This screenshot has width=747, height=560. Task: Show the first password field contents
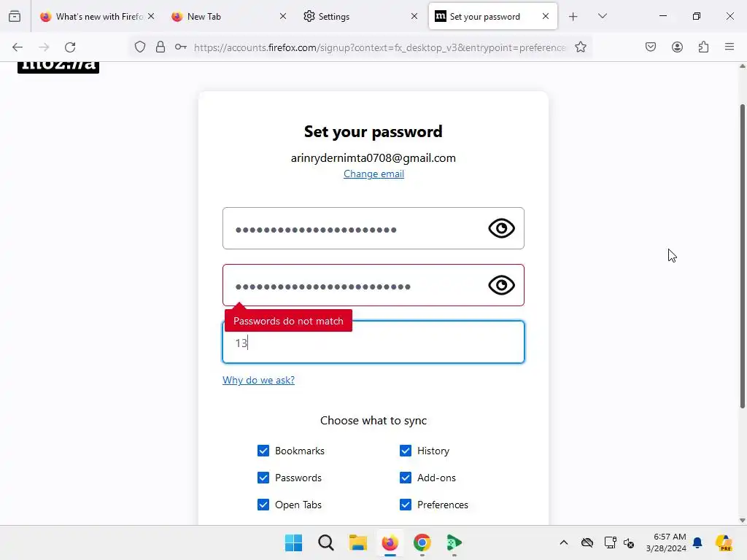click(x=501, y=228)
